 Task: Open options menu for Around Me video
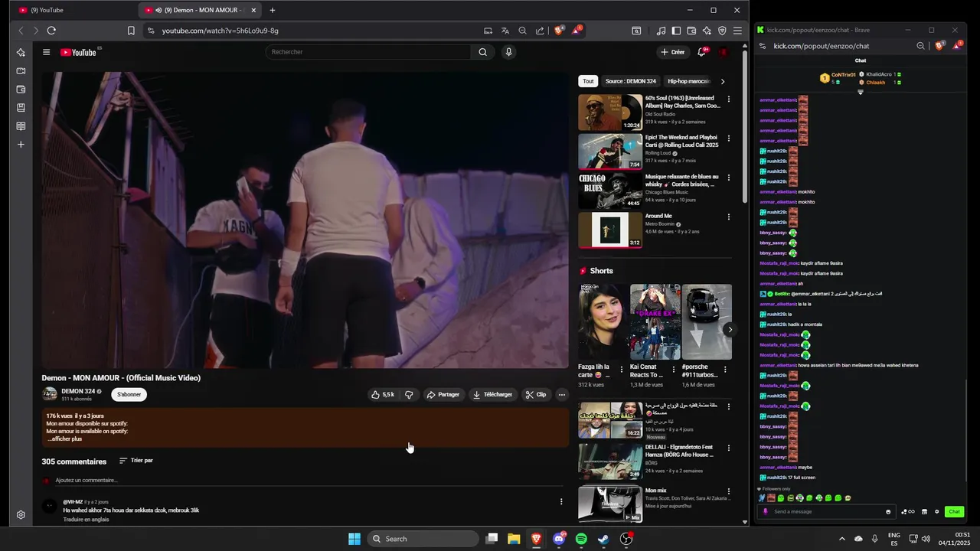[x=728, y=217]
